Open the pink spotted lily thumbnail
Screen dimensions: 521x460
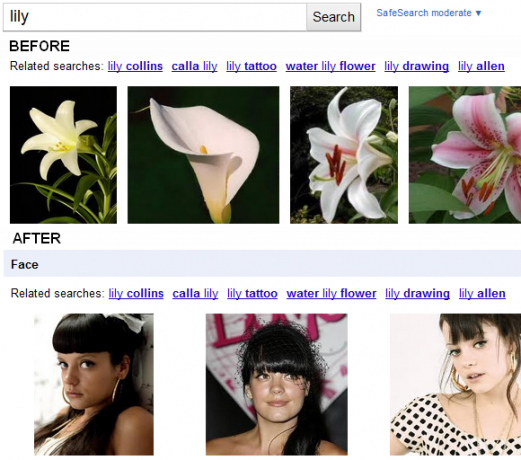click(465, 155)
